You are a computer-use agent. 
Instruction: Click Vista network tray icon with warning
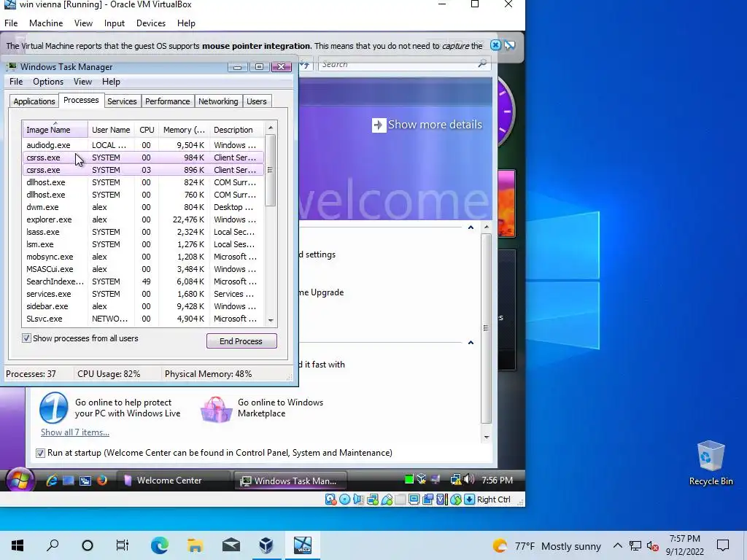455,480
